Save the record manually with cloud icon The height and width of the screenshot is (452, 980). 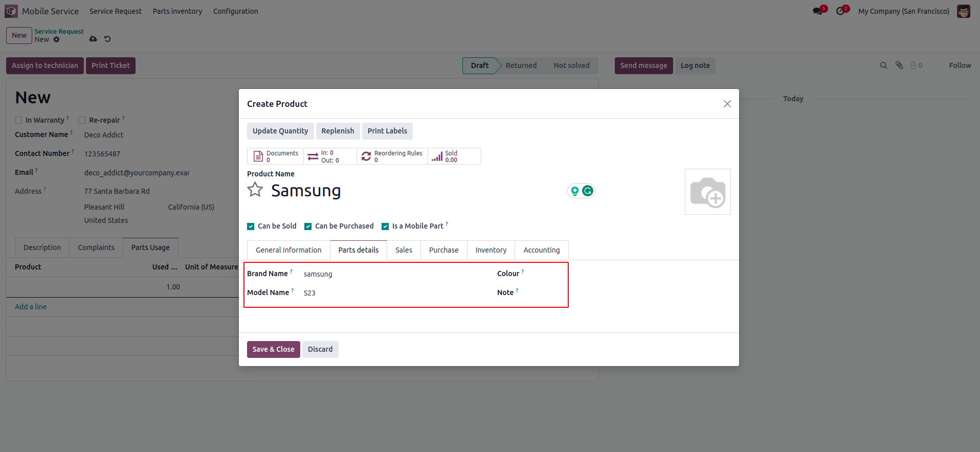pos(93,39)
